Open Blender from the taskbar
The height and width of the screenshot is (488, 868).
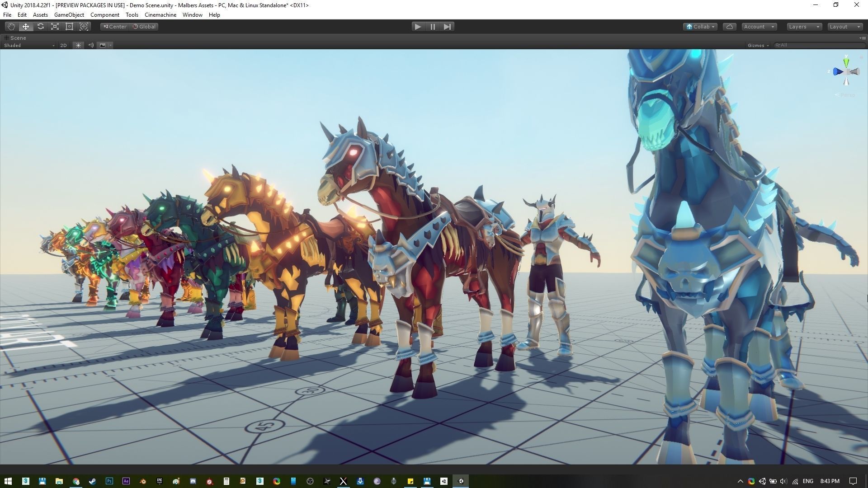[143, 481]
